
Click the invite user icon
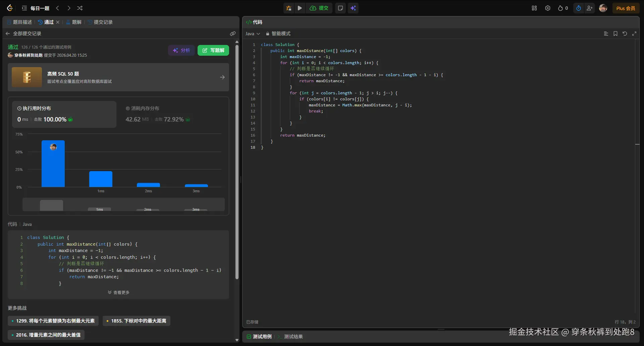(x=589, y=8)
